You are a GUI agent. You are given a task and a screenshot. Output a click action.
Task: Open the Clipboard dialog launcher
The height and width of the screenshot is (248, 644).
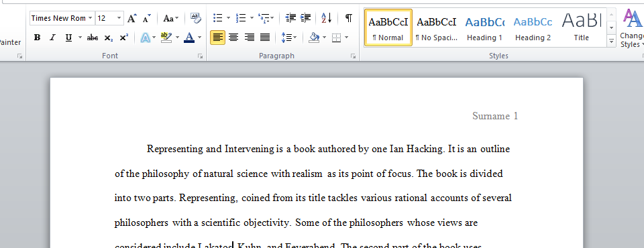click(19, 57)
